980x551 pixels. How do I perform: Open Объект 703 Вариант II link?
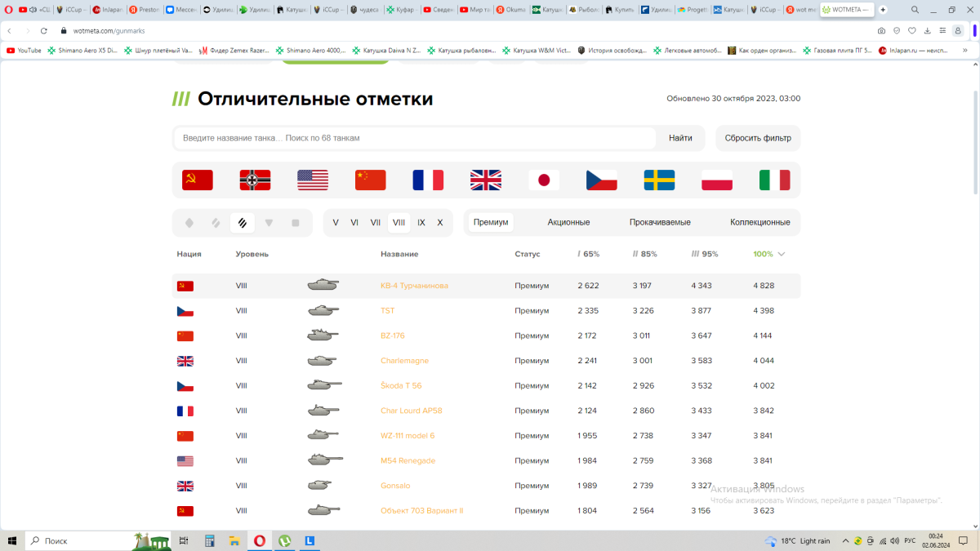click(421, 511)
